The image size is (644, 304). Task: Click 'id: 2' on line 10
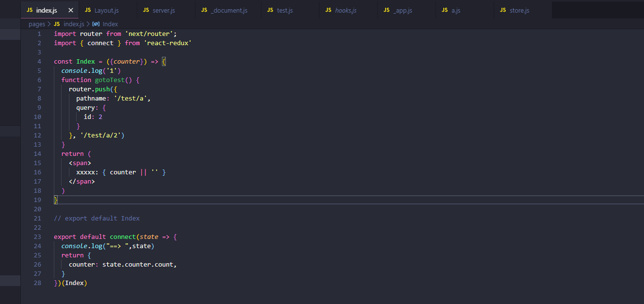93,117
